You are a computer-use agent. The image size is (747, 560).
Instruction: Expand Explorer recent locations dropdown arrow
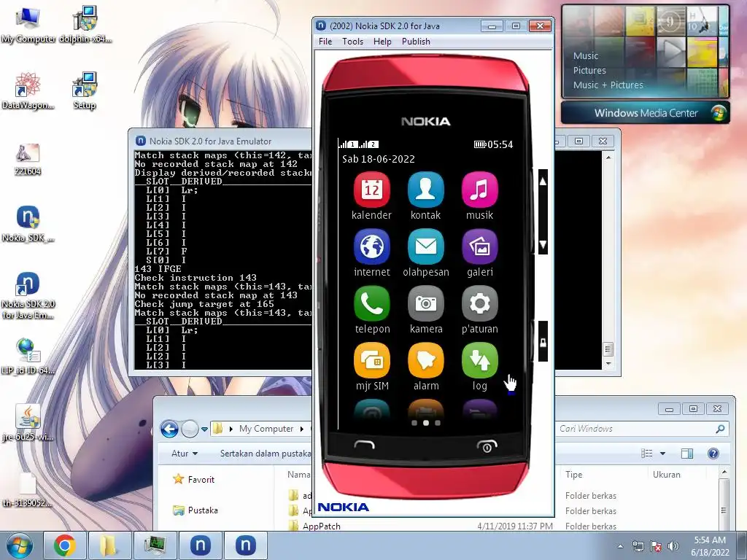204,429
